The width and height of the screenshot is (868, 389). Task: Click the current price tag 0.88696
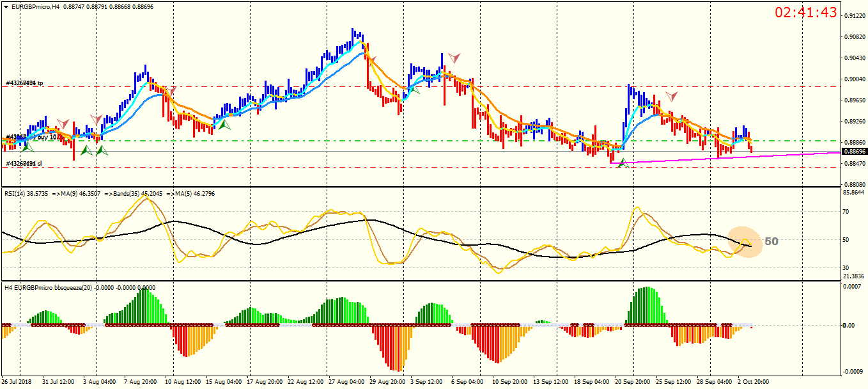(855, 152)
